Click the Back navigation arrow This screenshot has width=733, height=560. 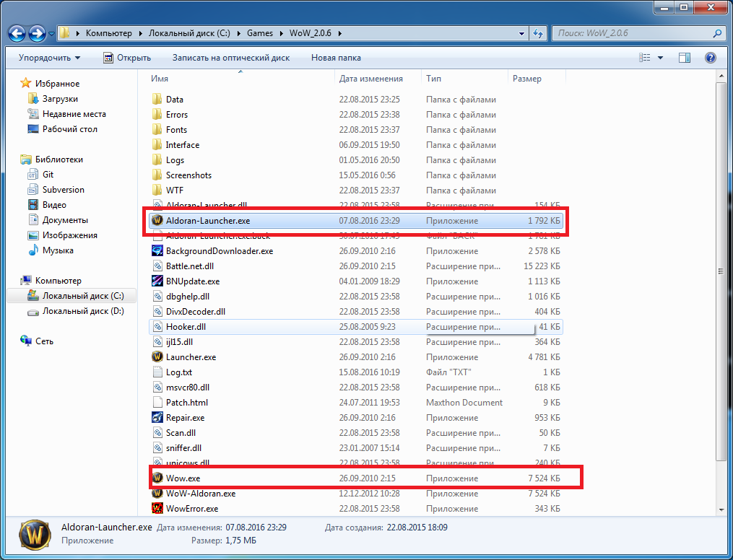pos(17,33)
